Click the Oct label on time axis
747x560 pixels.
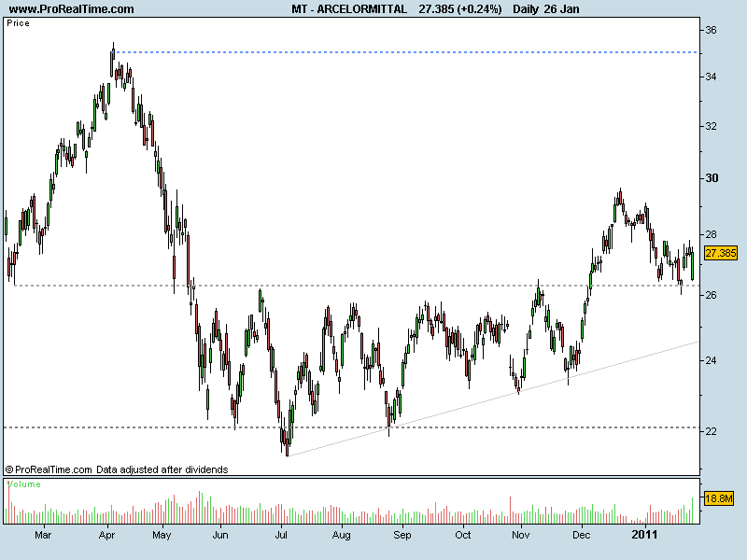point(462,535)
